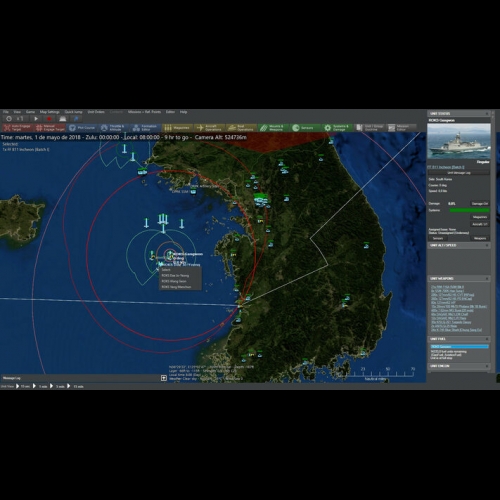
Task: Open the Sensors toolbar button
Action: tap(305, 128)
